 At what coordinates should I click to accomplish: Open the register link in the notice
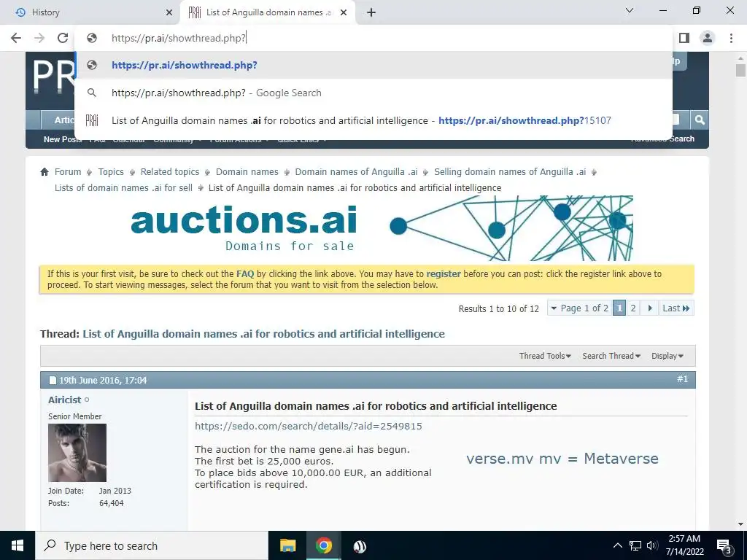(443, 274)
